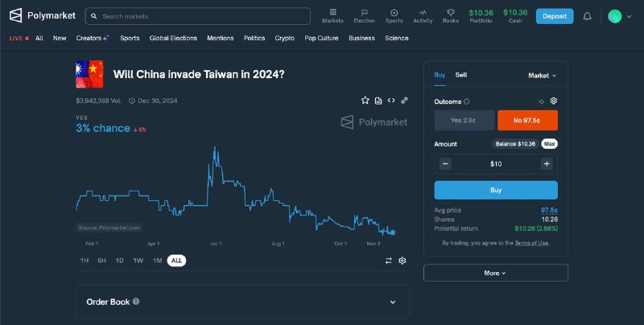This screenshot has width=644, height=325.
Task: Open the Activity pulse icon
Action: (423, 13)
